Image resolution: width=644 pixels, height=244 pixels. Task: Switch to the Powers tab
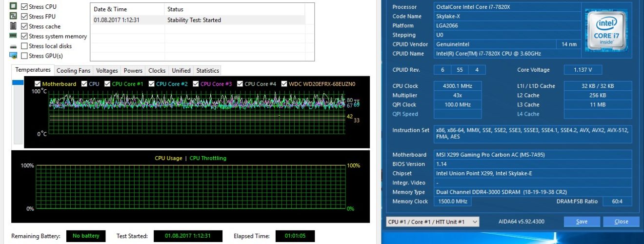click(133, 71)
